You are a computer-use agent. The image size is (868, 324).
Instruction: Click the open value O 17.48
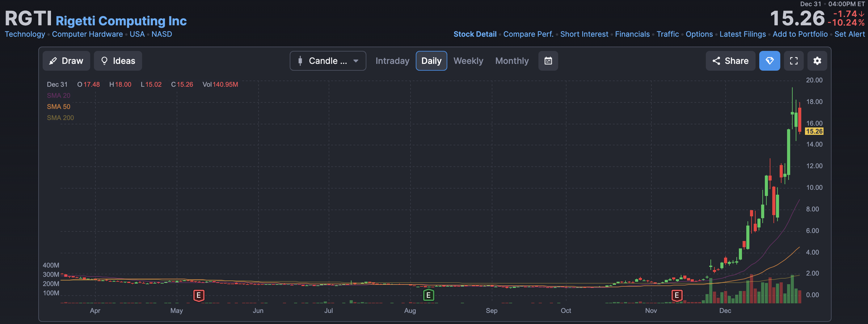coord(88,85)
